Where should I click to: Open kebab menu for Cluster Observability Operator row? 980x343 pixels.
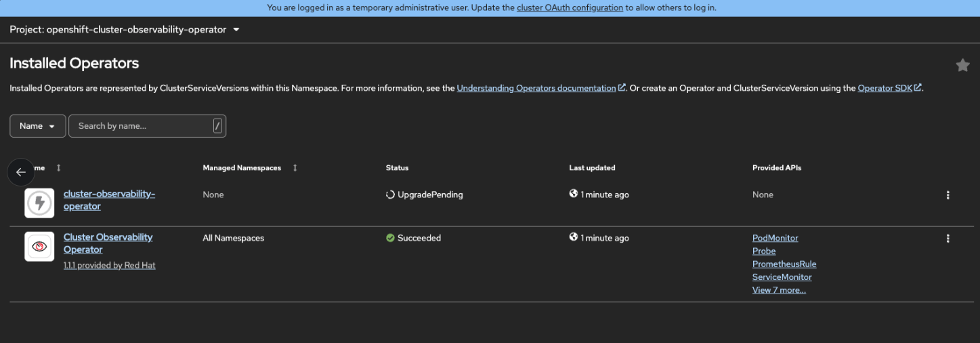click(x=947, y=239)
